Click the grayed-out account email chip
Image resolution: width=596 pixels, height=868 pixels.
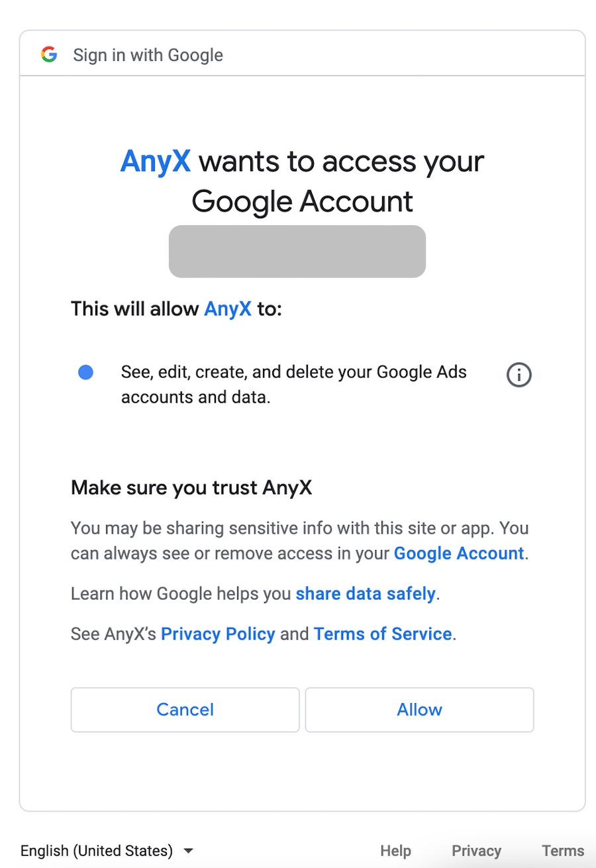click(297, 251)
